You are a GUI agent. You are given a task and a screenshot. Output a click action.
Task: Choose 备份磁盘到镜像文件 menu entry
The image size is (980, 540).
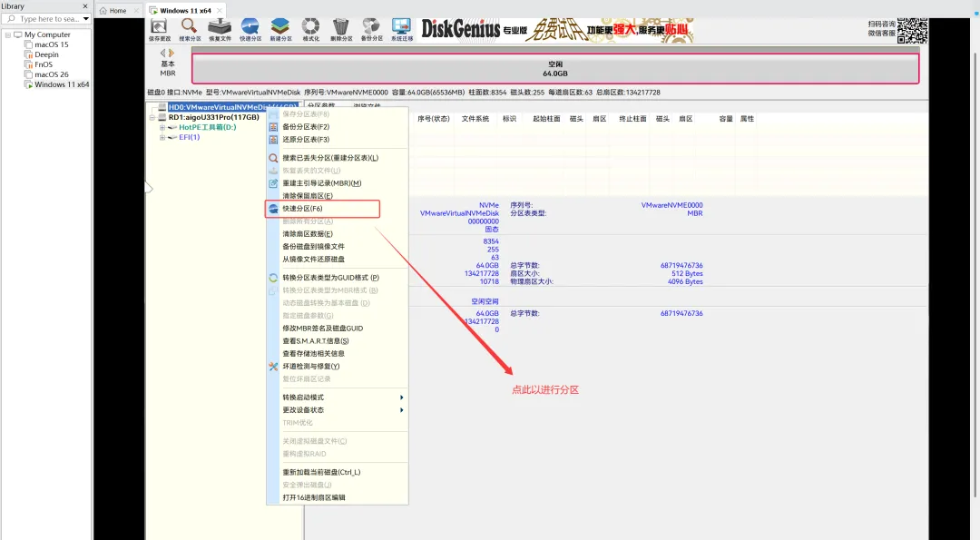(x=337, y=246)
